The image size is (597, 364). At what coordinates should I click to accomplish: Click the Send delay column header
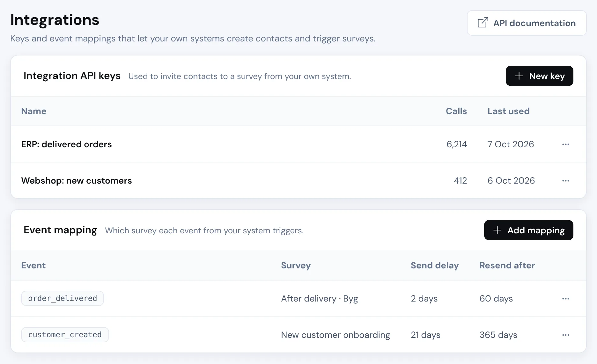pos(435,266)
